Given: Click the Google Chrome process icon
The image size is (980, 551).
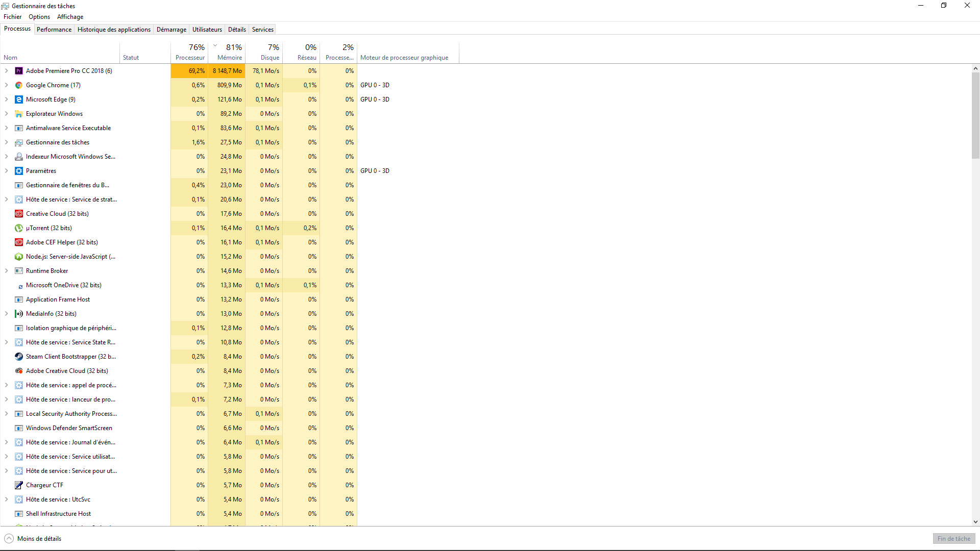Looking at the screenshot, I should click(x=19, y=85).
